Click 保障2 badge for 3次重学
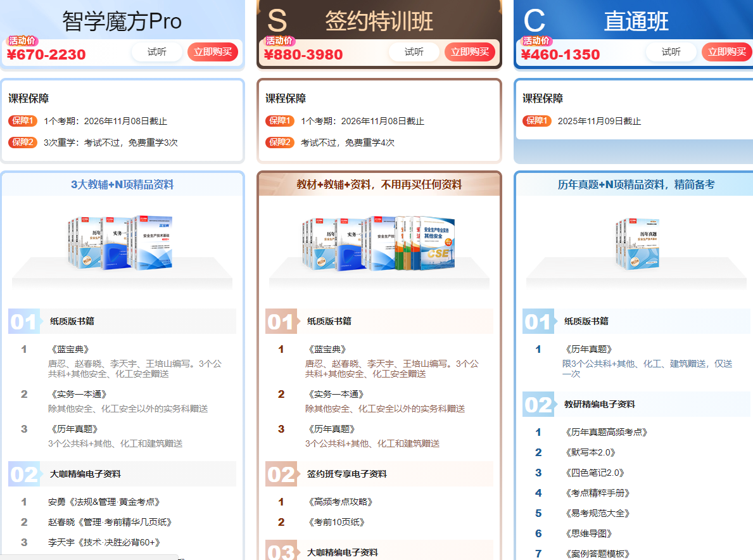The height and width of the screenshot is (560, 753). (23, 143)
